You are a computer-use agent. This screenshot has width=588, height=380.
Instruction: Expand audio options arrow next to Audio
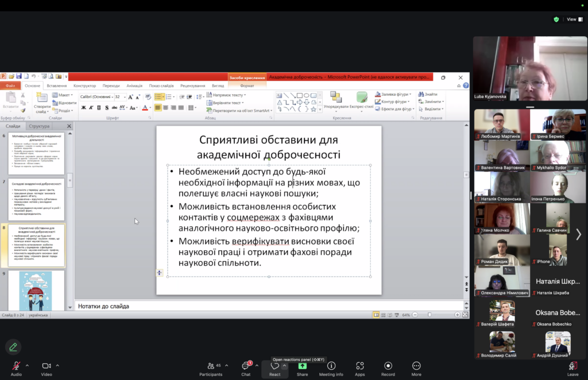(x=26, y=365)
